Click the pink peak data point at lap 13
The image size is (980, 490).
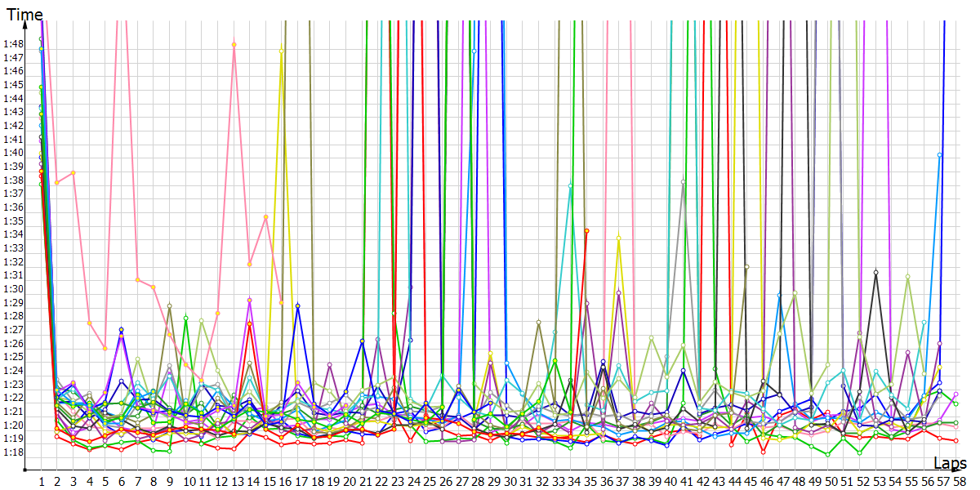(234, 45)
